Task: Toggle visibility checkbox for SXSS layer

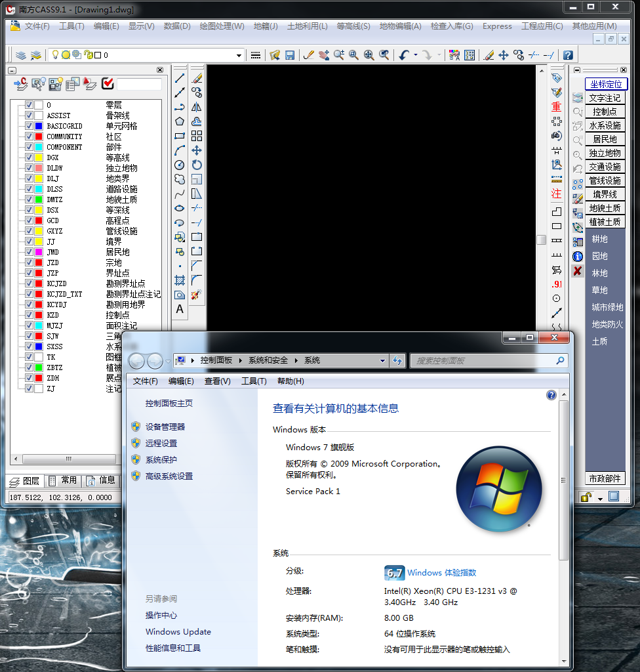Action: click(29, 346)
